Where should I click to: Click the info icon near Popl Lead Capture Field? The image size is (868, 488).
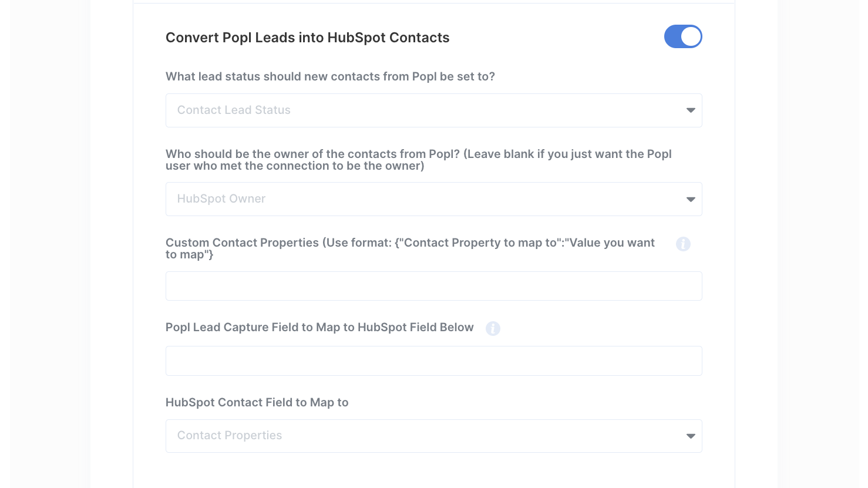click(x=493, y=328)
